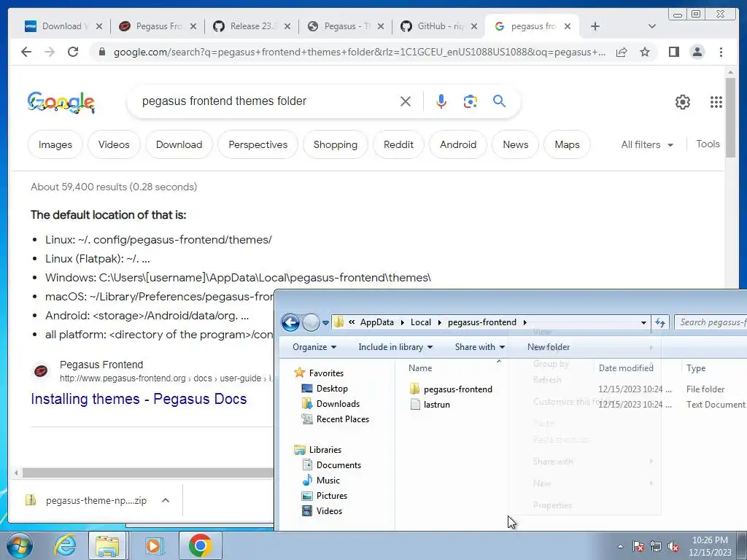
Task: Sort by Date modified column
Action: pos(626,368)
